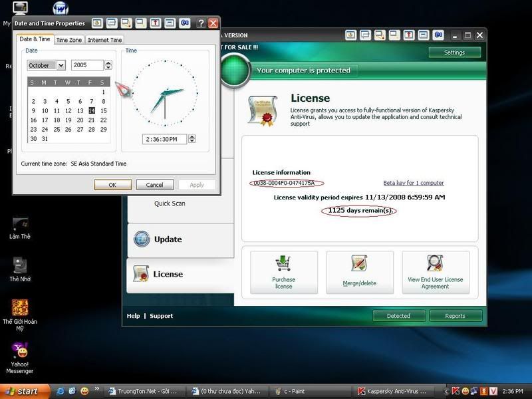
Task: Click diagonal-arrow window icon in Kaspersky title bar
Action: point(380,35)
